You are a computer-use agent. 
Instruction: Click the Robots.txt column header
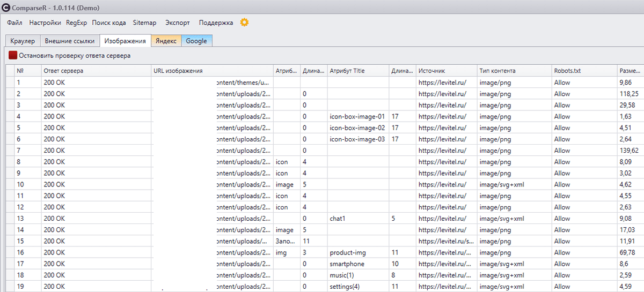tap(568, 71)
